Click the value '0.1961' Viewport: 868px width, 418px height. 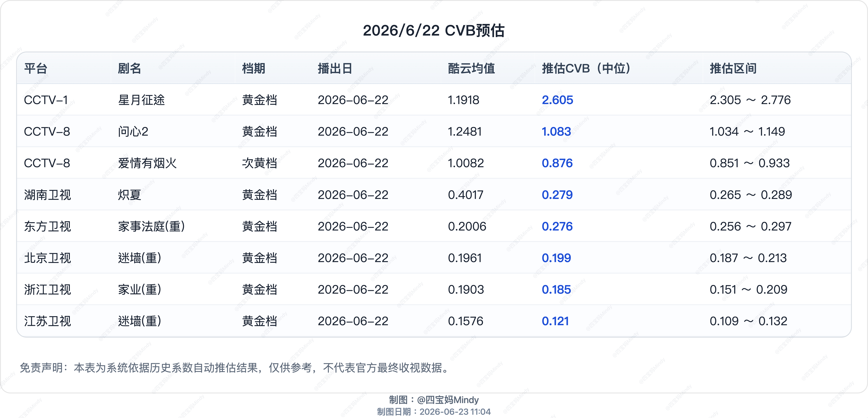[x=465, y=258]
